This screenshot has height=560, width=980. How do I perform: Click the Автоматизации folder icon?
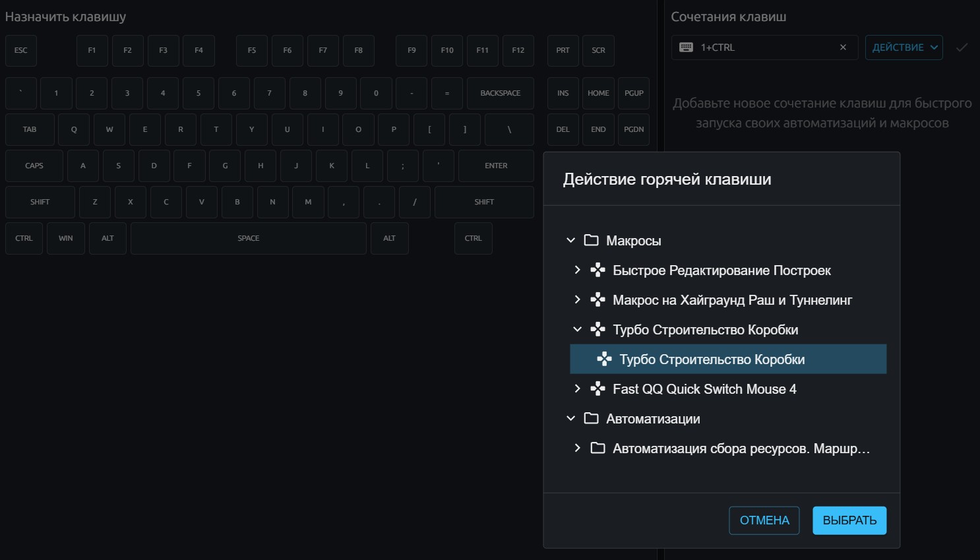click(x=591, y=418)
